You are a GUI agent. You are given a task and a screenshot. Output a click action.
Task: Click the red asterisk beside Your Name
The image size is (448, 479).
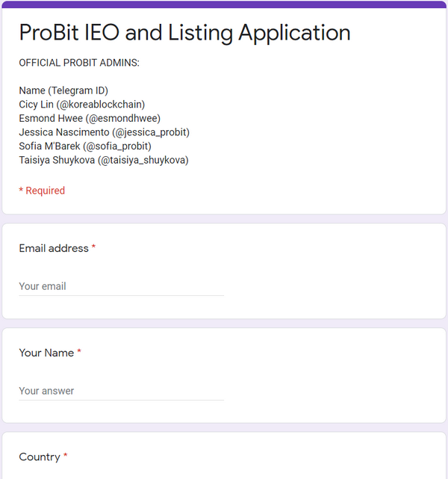pos(79,351)
